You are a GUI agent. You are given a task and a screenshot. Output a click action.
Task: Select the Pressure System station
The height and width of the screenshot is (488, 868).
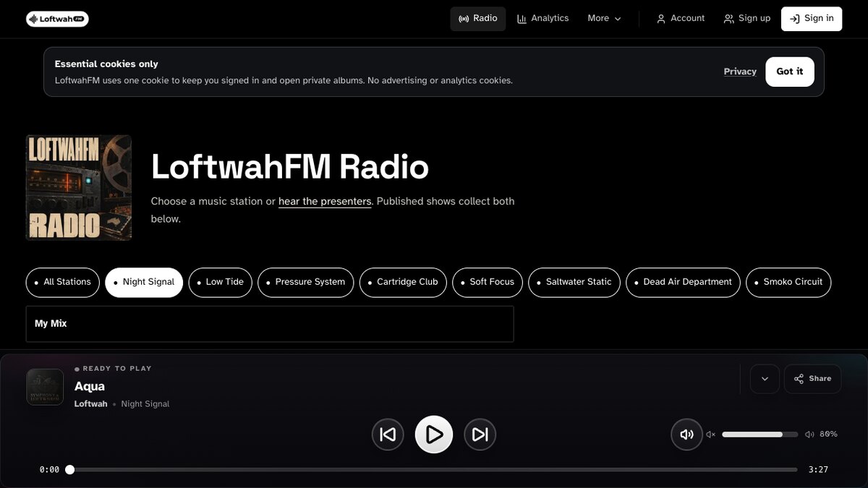point(306,282)
